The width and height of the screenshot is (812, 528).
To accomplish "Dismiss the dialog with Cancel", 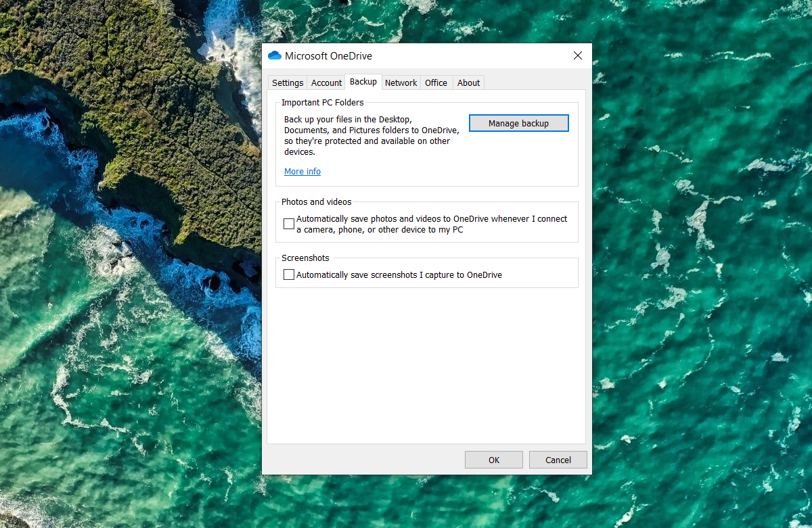I will tap(558, 460).
